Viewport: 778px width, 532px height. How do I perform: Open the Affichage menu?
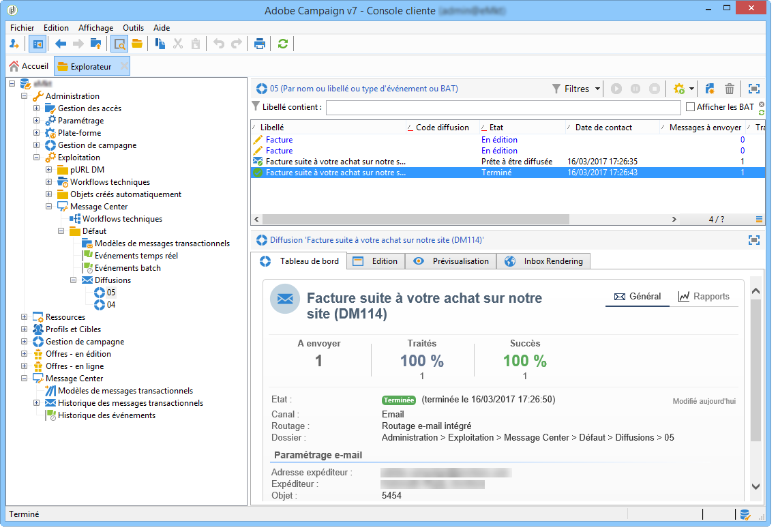[x=95, y=28]
